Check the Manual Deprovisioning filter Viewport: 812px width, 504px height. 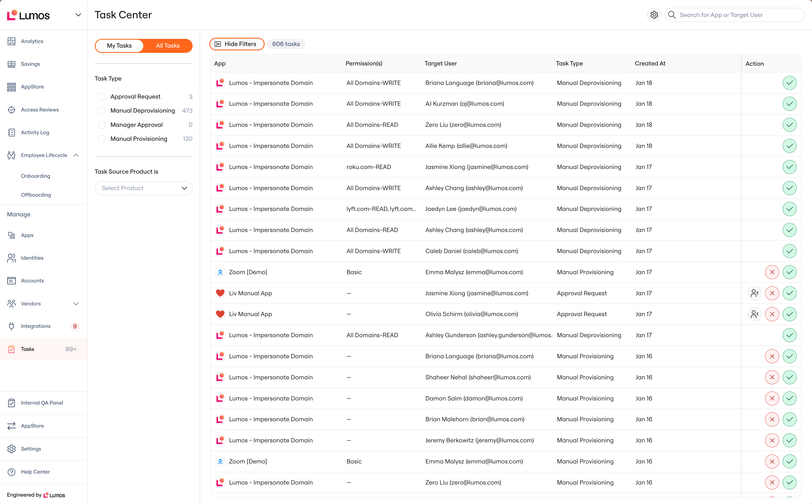(x=102, y=111)
